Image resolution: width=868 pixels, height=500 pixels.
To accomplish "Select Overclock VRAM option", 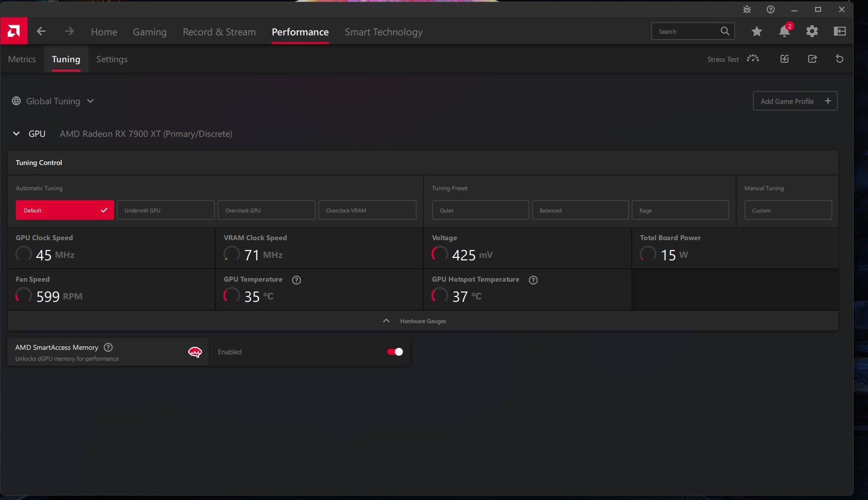I will click(367, 210).
